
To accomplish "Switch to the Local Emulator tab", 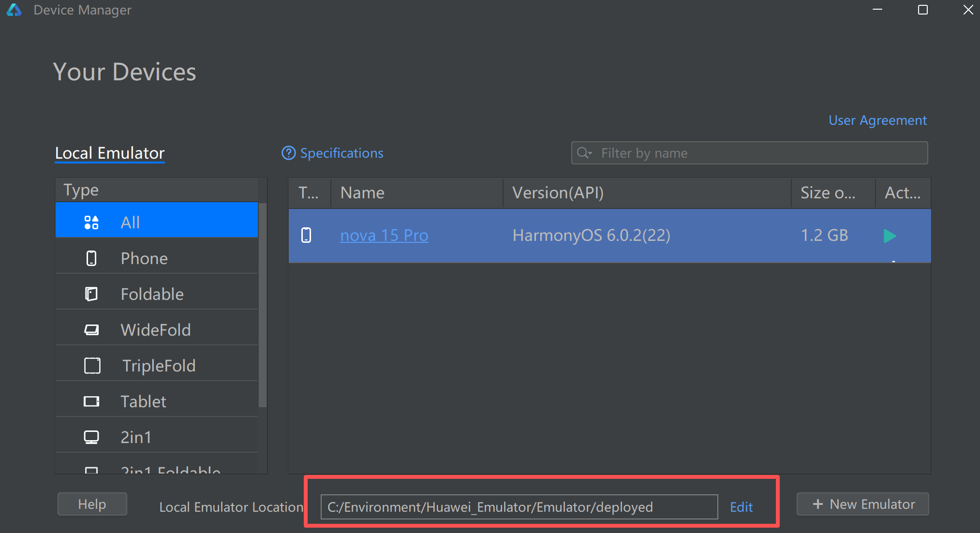I will tap(110, 153).
